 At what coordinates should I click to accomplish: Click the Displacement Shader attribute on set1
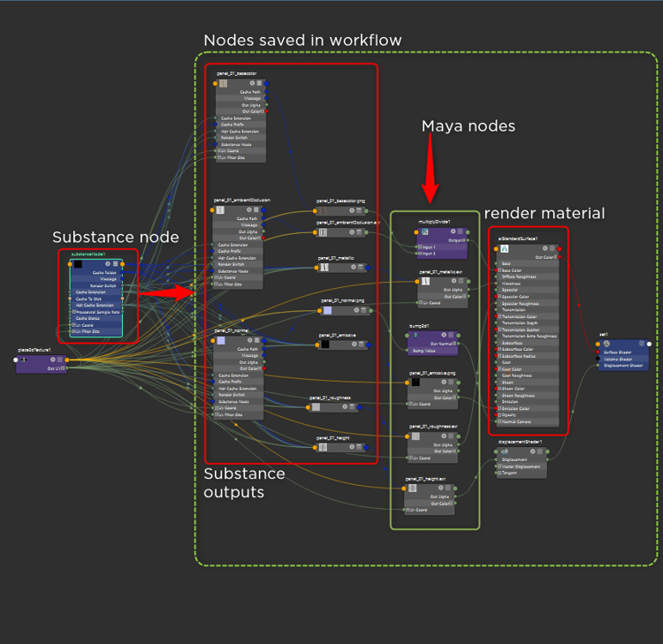coord(623,366)
